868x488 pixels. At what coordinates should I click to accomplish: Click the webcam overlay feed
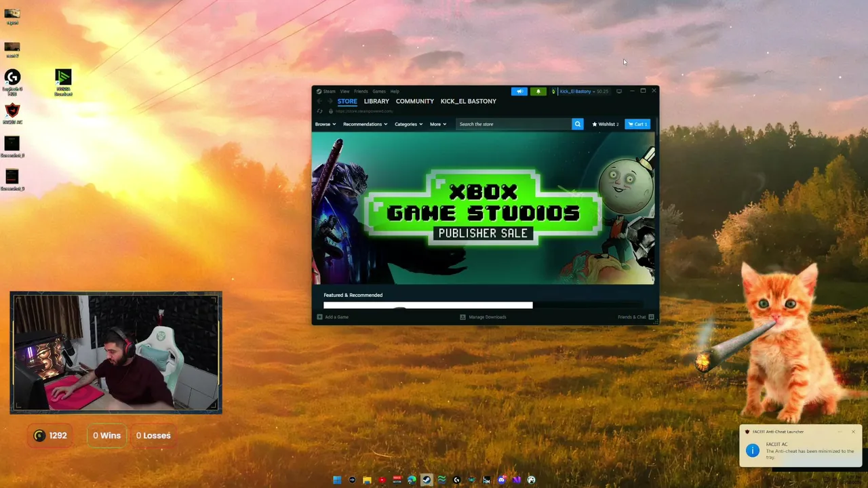(116, 352)
